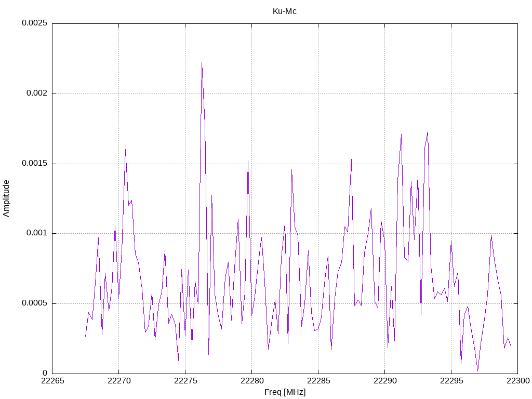Click the lowest dip near 22297 MHz
This screenshot has width=532, height=399.
tap(478, 371)
